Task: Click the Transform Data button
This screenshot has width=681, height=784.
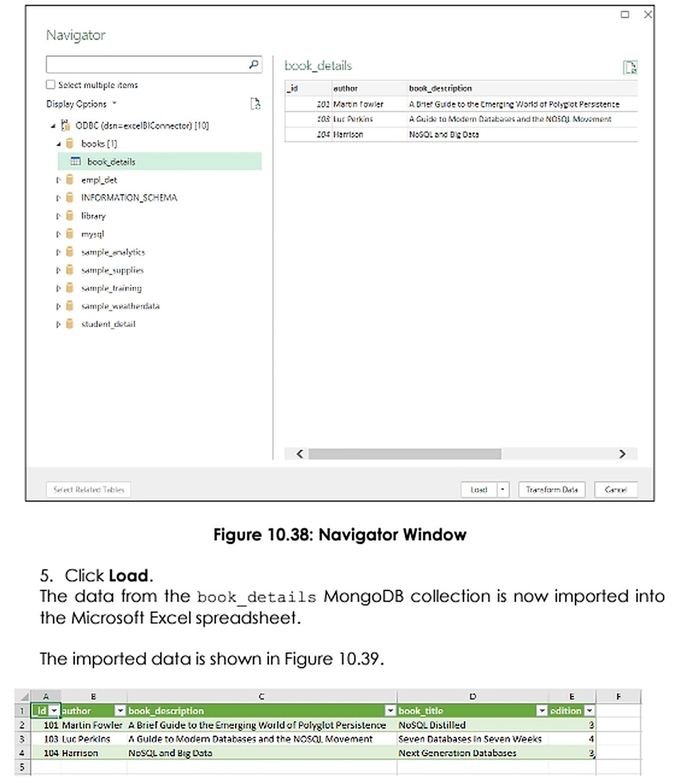Action: point(552,489)
